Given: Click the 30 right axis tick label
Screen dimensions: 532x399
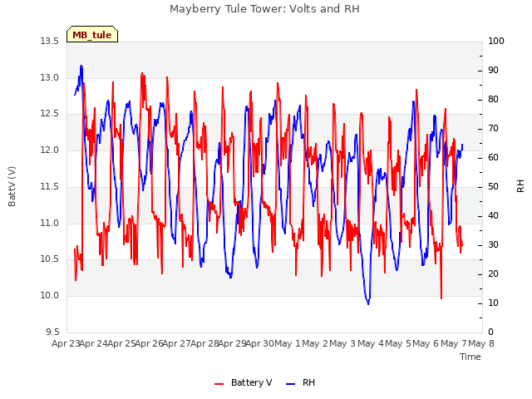Looking at the screenshot, I should click(493, 245).
